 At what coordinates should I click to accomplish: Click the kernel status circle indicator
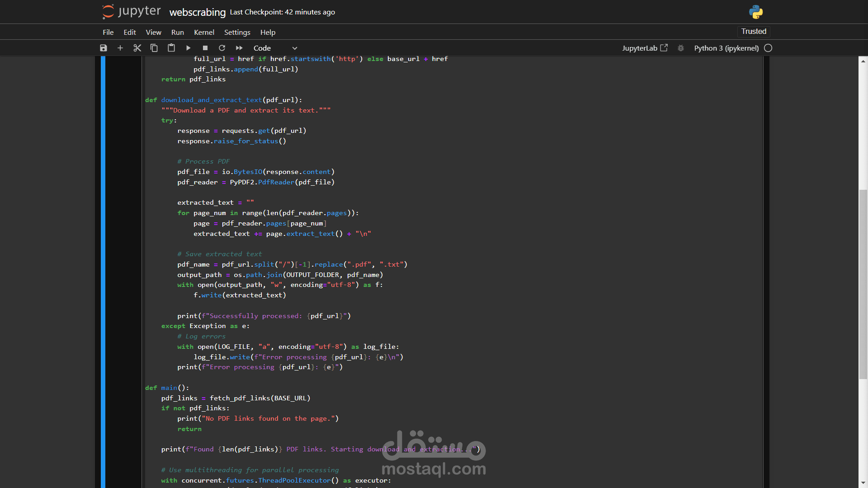(768, 48)
